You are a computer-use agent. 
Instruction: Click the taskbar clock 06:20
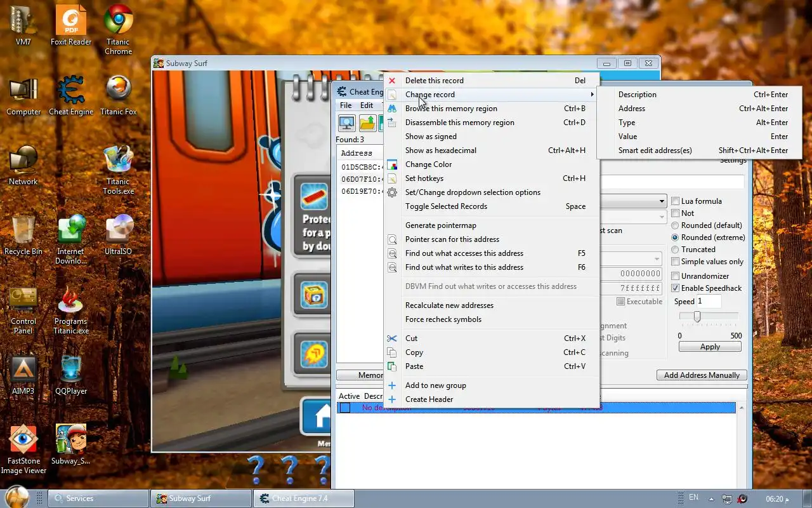tap(778, 498)
